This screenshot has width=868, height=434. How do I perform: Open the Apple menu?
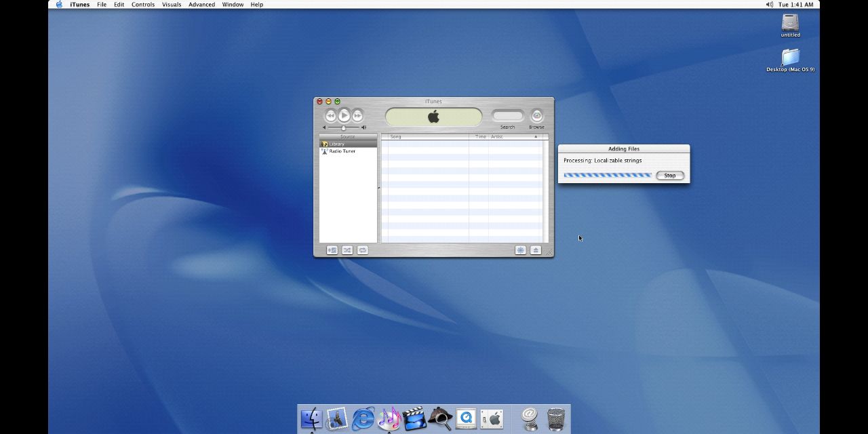[x=59, y=4]
